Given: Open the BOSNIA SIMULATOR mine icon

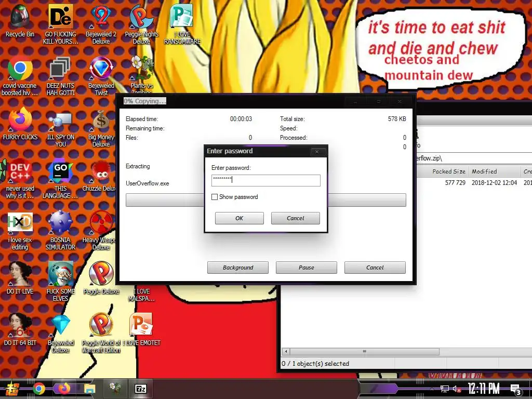Looking at the screenshot, I should pyautogui.click(x=60, y=229).
